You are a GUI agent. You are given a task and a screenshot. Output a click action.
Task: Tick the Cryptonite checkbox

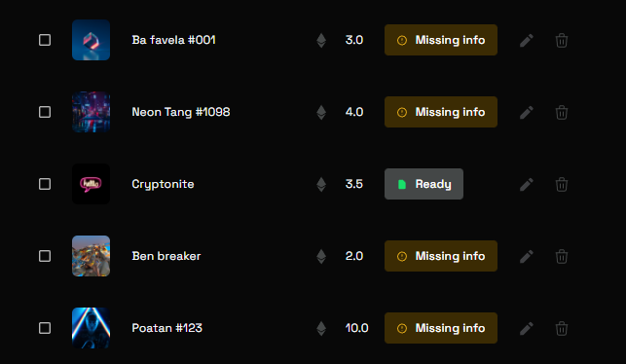45,184
